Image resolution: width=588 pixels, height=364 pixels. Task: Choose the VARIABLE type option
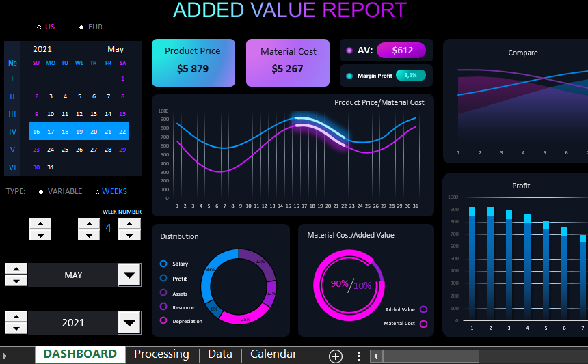pos(41,192)
